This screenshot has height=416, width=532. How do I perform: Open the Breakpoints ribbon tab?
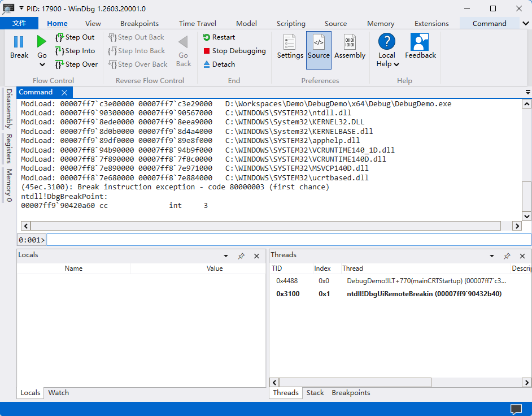click(139, 24)
